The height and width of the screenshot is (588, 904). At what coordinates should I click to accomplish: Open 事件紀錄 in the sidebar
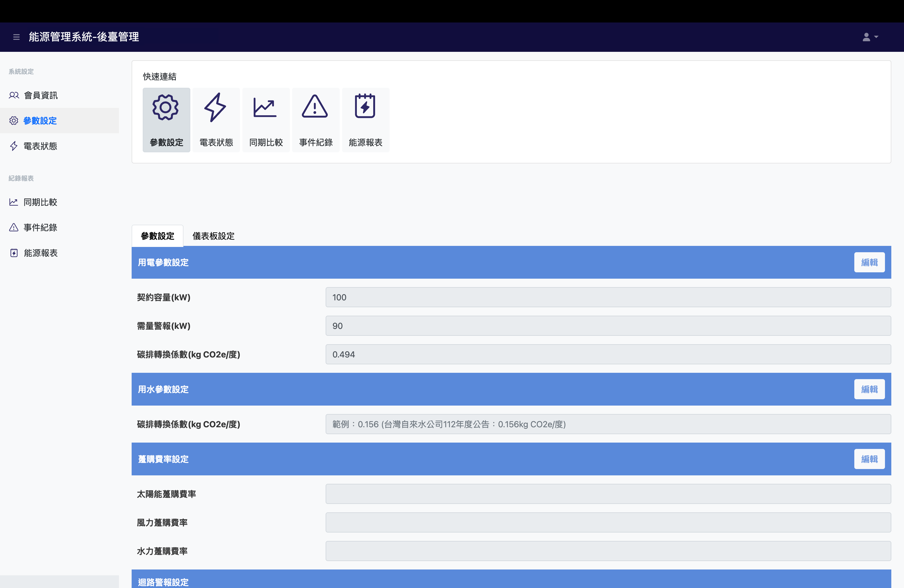(40, 228)
